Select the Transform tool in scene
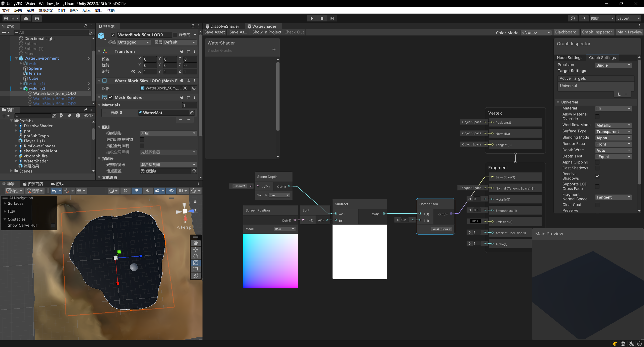 196,276
